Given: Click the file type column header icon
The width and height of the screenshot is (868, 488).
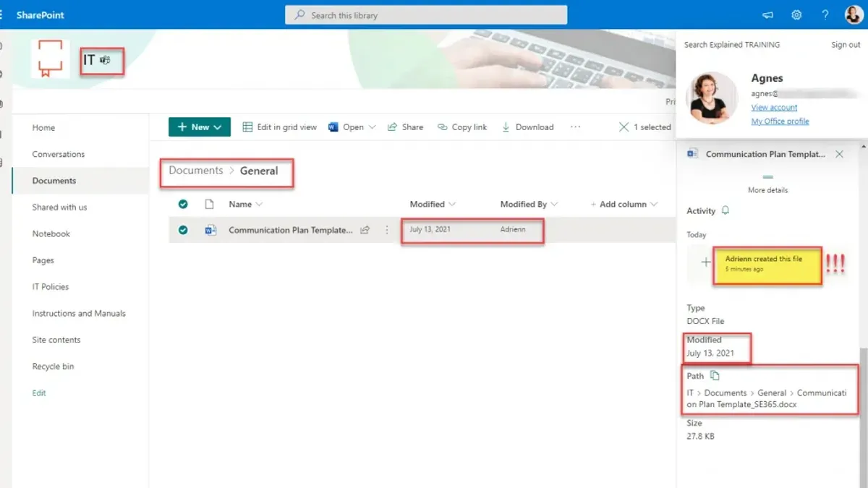Looking at the screenshot, I should click(210, 204).
